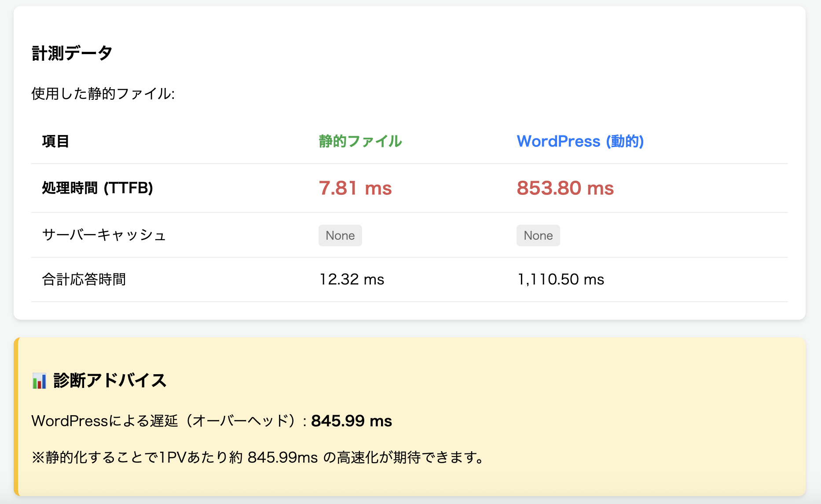Click the bold 845.99 ms overhead value
This screenshot has width=821, height=504.
[x=352, y=421]
